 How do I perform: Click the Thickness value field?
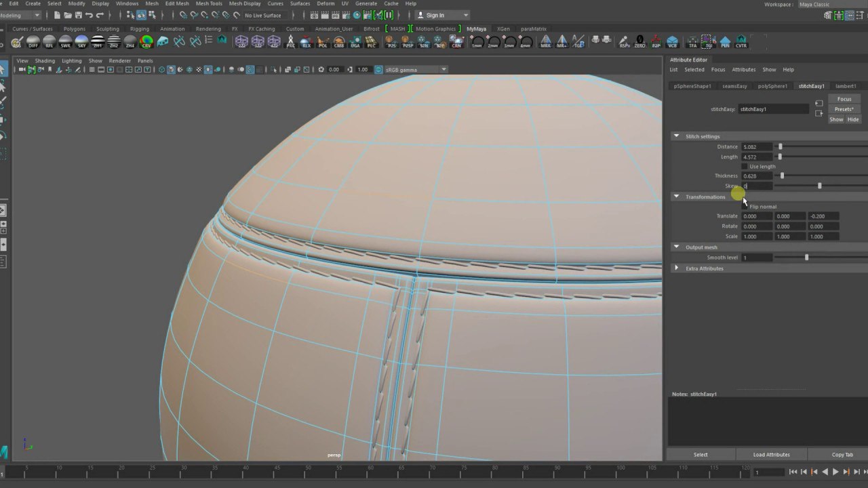coord(757,176)
